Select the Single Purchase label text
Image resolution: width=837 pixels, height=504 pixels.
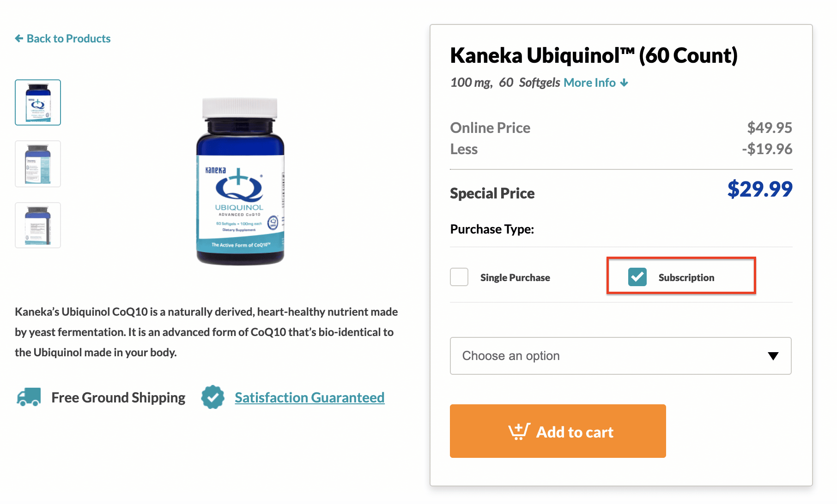coord(515,277)
